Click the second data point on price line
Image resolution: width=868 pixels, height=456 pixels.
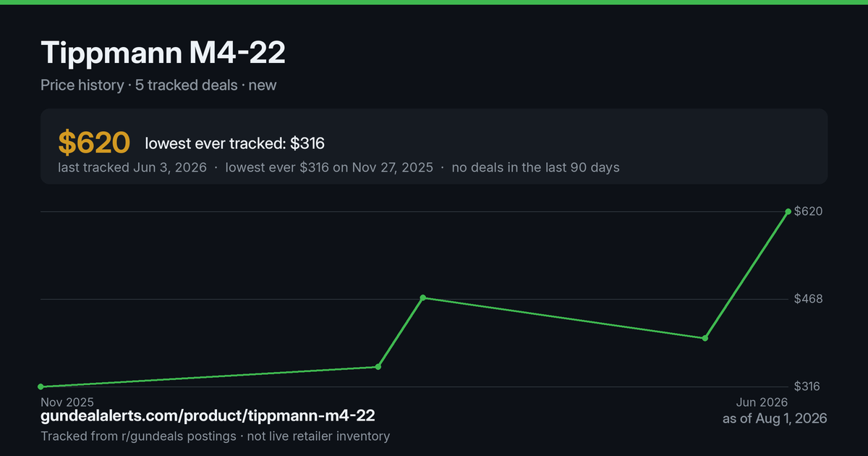[378, 367]
